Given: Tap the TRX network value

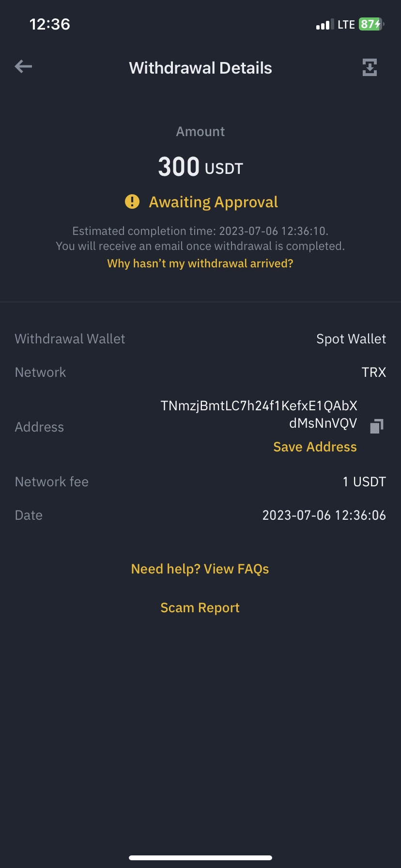Looking at the screenshot, I should (373, 372).
